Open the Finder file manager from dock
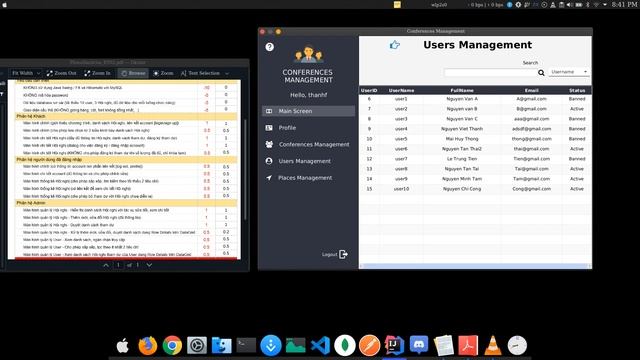The height and width of the screenshot is (360, 640). pos(222,345)
